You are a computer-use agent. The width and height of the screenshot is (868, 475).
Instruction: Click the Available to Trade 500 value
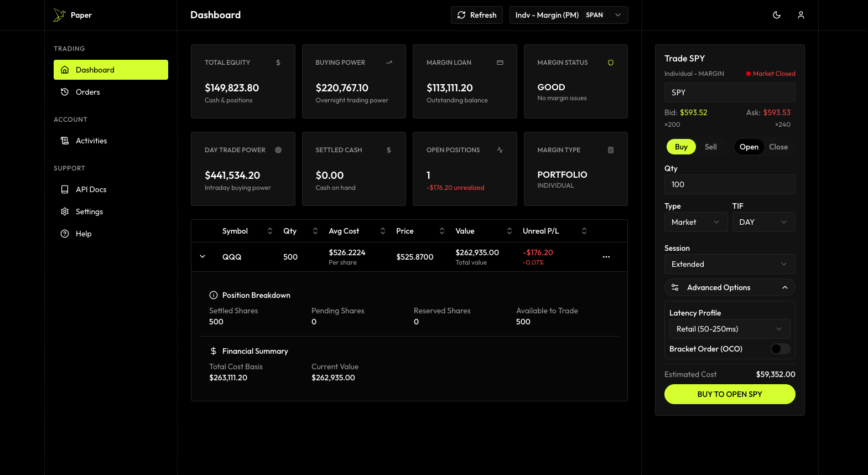tap(523, 322)
